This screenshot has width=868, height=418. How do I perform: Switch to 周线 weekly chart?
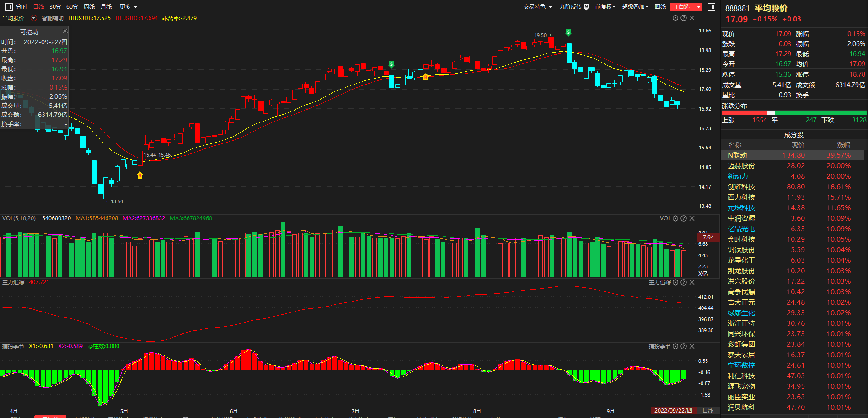coord(89,7)
